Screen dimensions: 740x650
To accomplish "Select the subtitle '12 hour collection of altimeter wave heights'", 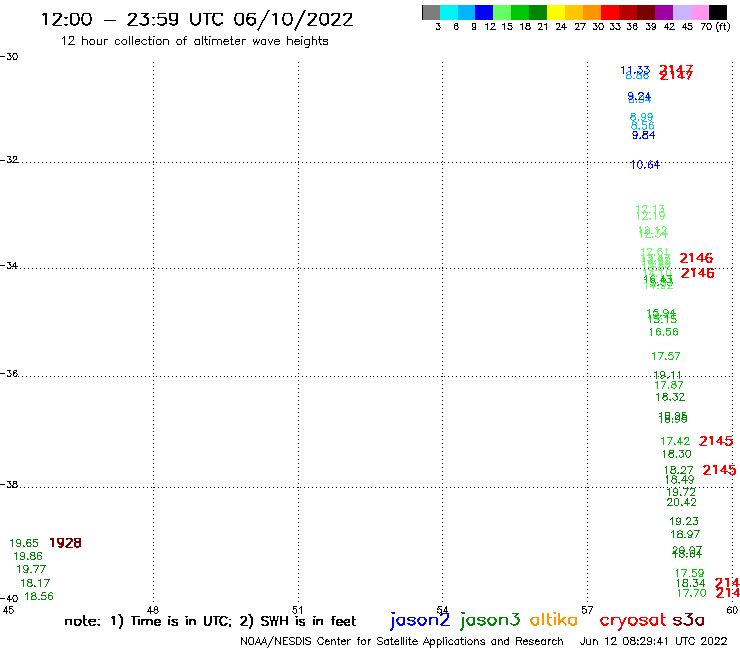I will click(x=194, y=41).
